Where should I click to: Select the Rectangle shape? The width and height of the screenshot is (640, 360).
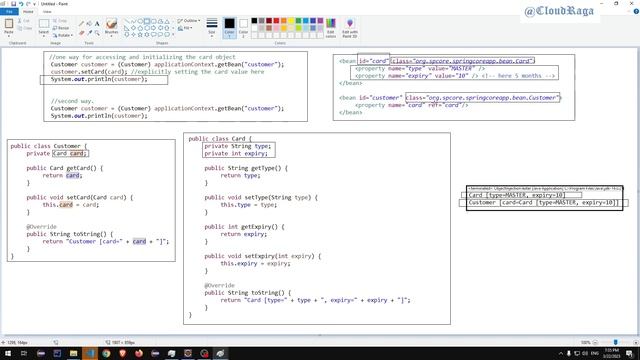click(x=147, y=21)
